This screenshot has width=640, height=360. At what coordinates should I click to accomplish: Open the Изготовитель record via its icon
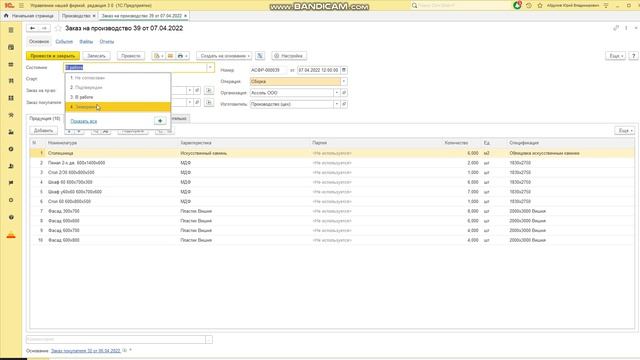tap(344, 104)
